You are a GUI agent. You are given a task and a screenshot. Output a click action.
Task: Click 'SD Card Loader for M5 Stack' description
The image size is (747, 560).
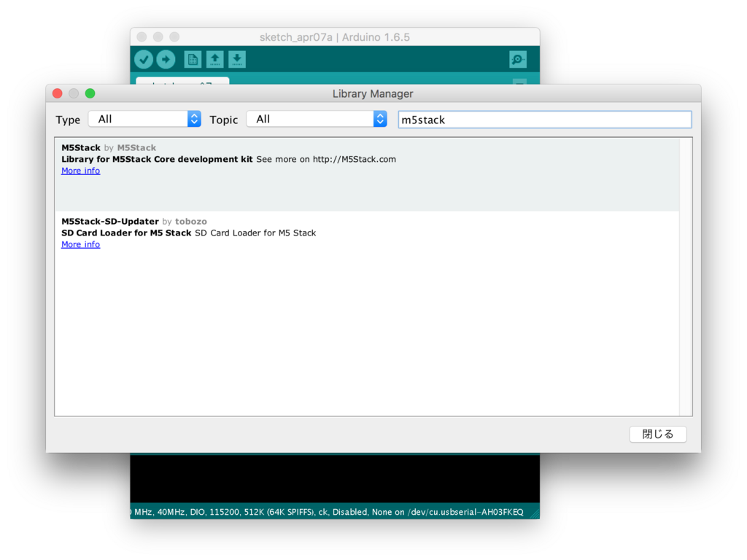(x=126, y=233)
